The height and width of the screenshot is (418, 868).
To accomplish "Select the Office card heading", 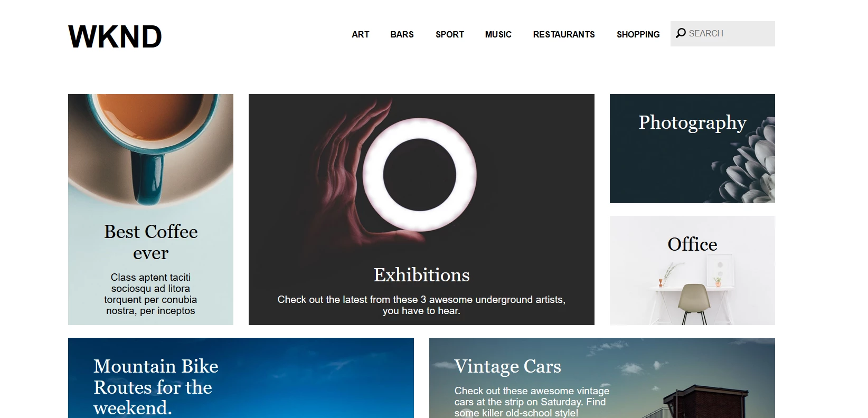I will tap(692, 244).
